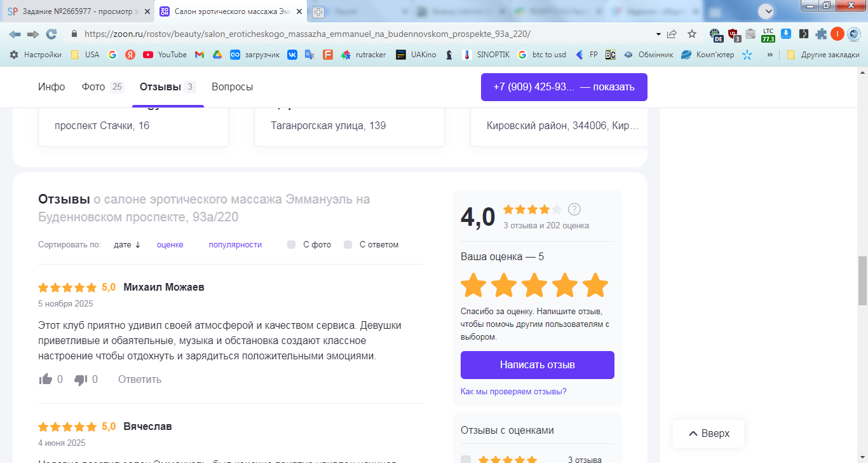Open a new browser tab
Image resolution: width=868 pixels, height=463 pixels.
318,11
